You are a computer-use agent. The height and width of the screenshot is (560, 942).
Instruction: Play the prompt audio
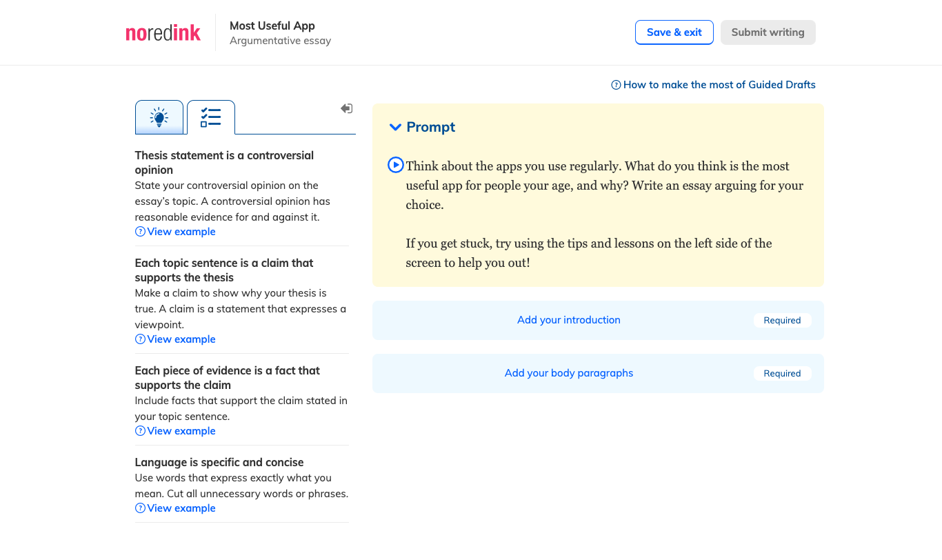coord(395,165)
